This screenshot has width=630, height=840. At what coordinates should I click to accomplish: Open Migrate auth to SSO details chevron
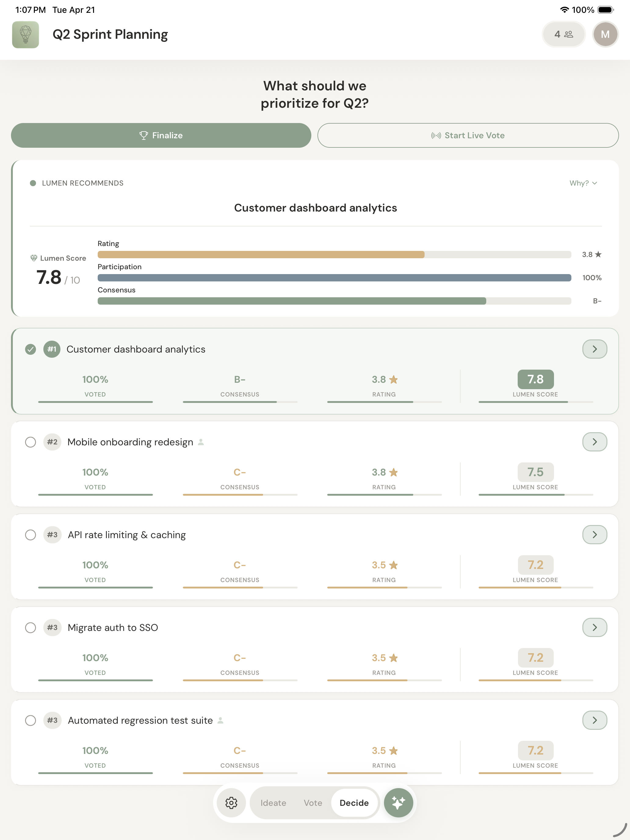click(x=595, y=627)
